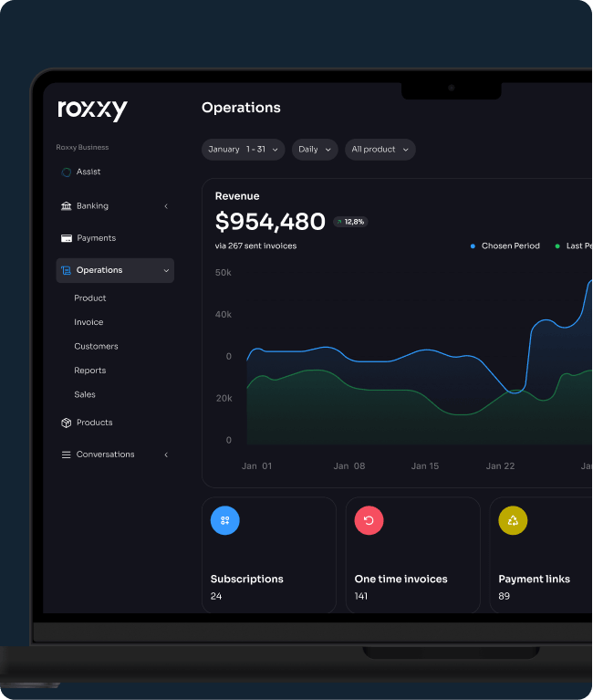Click the Roxxy Business label
The width and height of the screenshot is (593, 700).
click(x=82, y=147)
